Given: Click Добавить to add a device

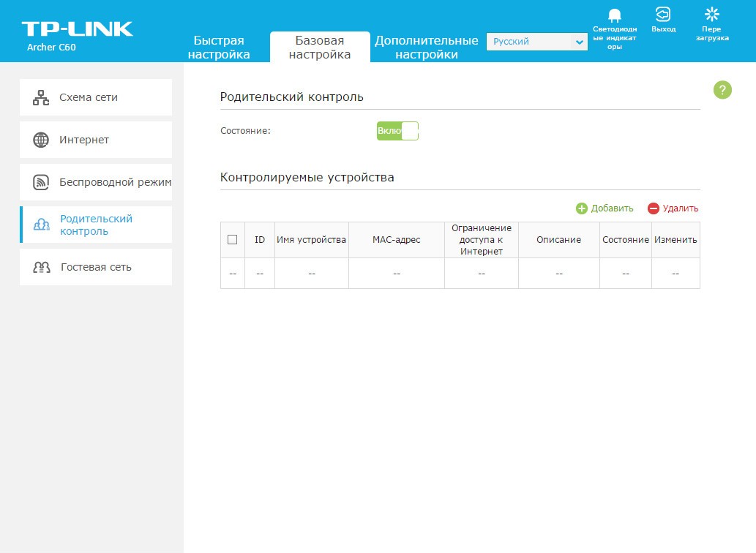Looking at the screenshot, I should click(x=605, y=208).
